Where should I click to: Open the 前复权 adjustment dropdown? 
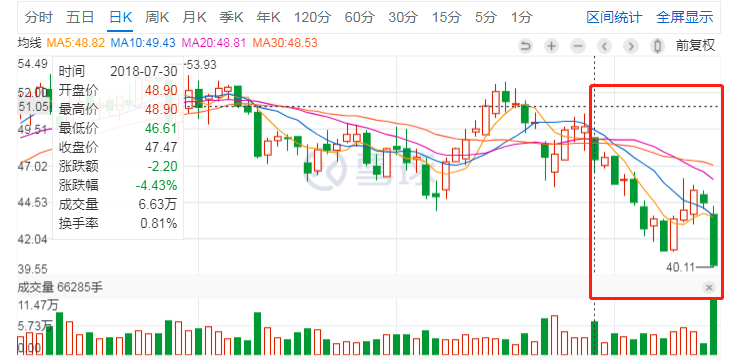[695, 46]
